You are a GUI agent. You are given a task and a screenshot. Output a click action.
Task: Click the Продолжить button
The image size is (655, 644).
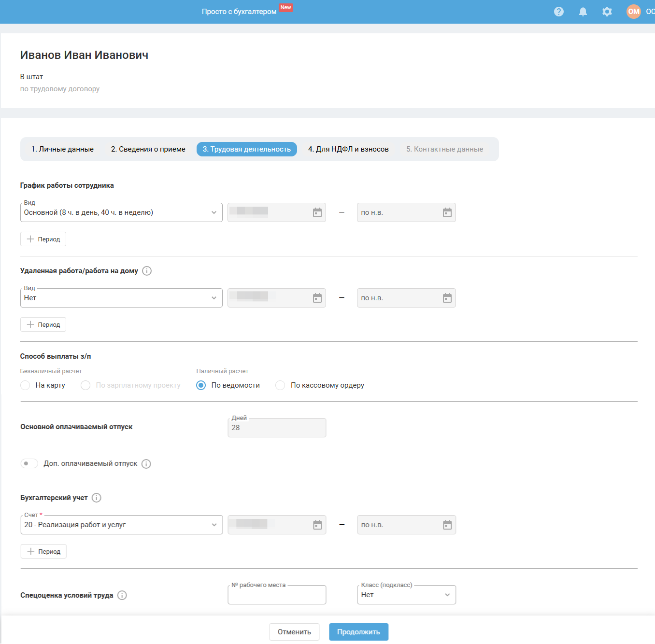click(x=359, y=632)
